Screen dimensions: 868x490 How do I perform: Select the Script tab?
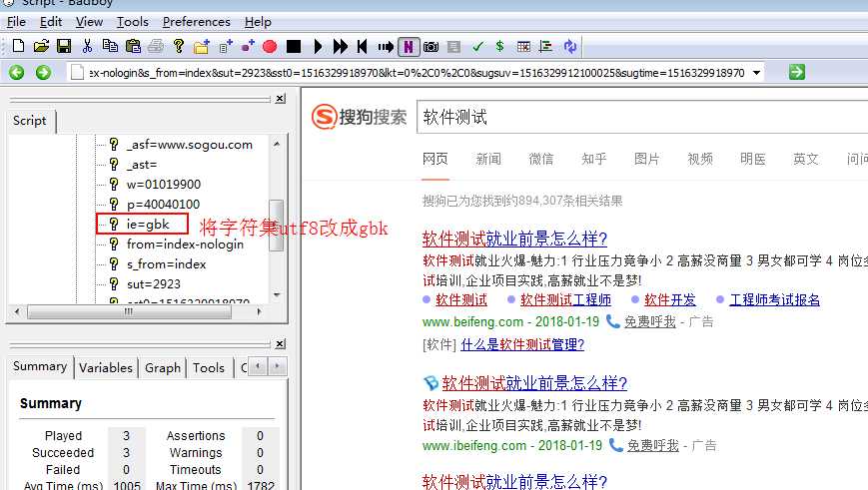(x=30, y=121)
